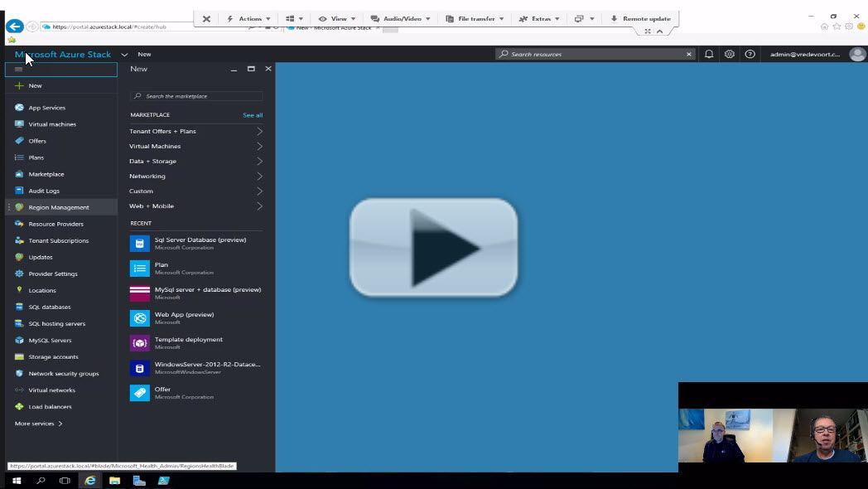
Task: Click the Marketplace bag icon
Action: (19, 174)
